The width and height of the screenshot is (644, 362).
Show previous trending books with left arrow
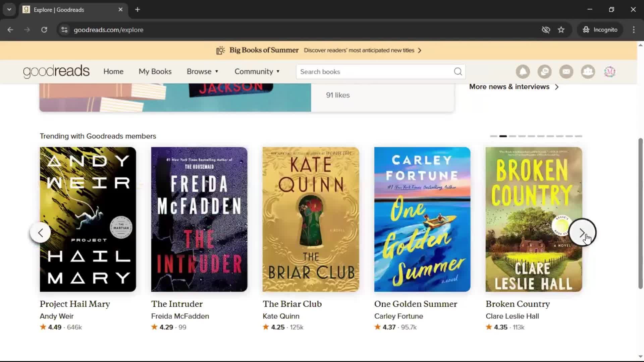[40, 233]
